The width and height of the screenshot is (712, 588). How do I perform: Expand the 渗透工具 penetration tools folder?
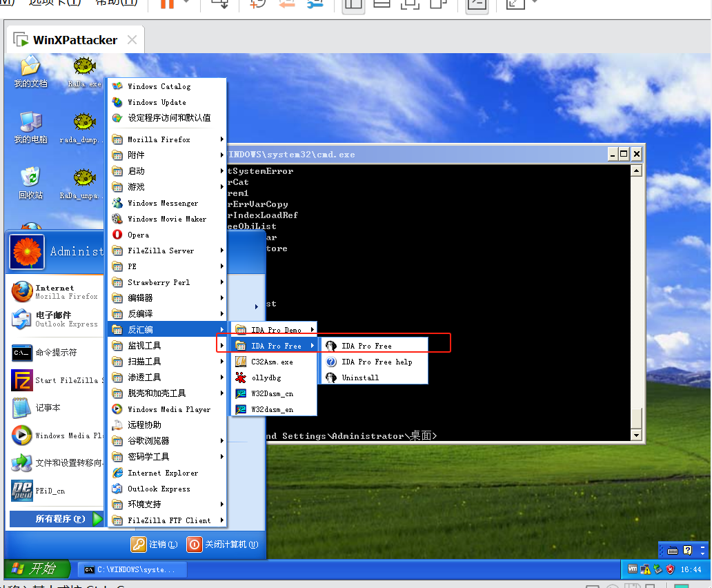tap(167, 378)
